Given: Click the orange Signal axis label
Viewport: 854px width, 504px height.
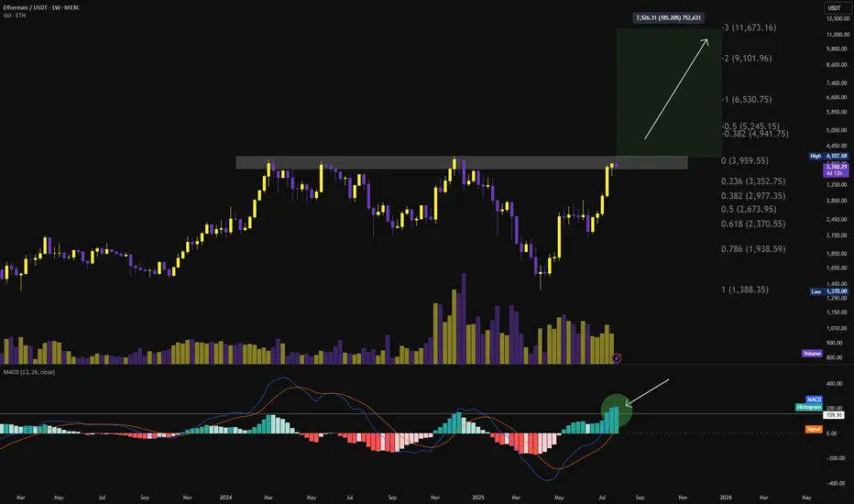Looking at the screenshot, I should pos(814,430).
